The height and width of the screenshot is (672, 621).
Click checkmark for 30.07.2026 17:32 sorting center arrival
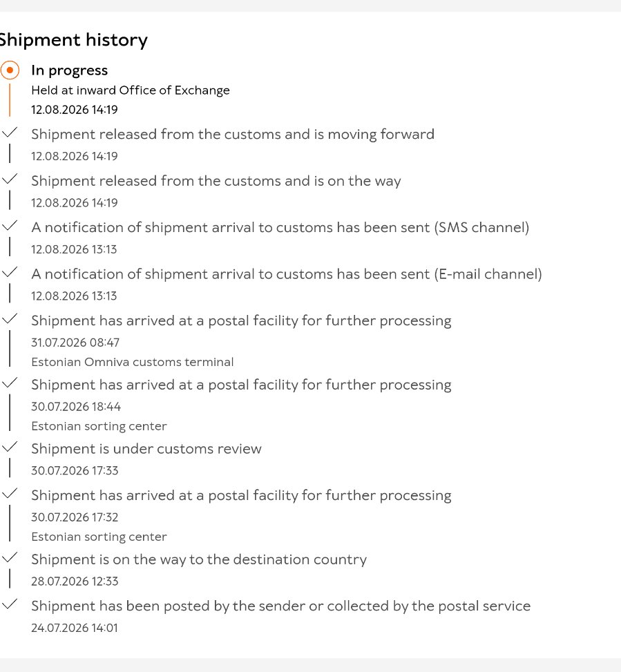(10, 494)
